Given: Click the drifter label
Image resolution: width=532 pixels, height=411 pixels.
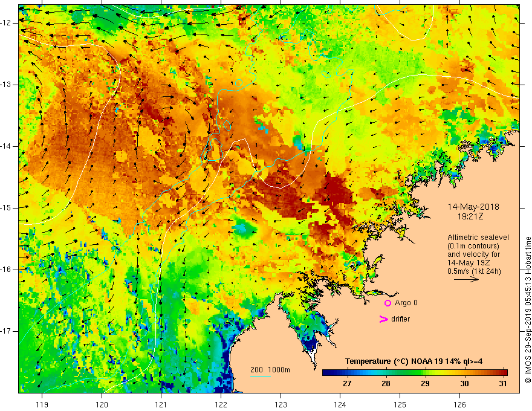Looking at the screenshot, I should pos(400,319).
